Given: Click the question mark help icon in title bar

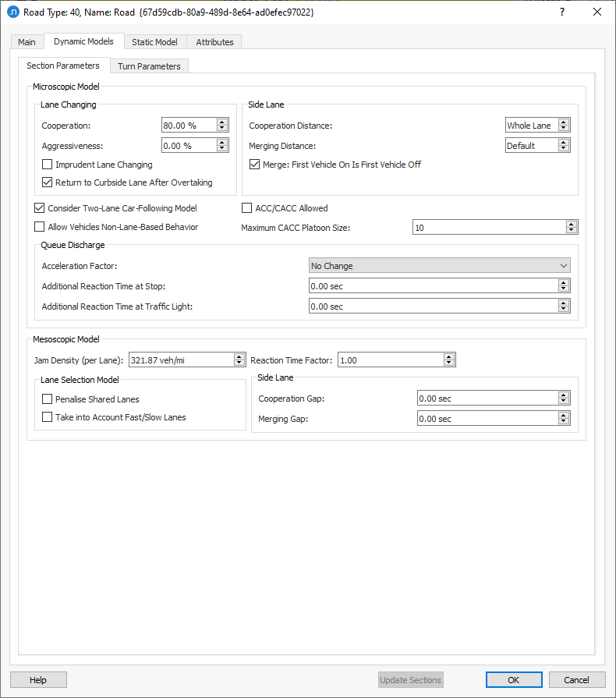Looking at the screenshot, I should [x=562, y=12].
